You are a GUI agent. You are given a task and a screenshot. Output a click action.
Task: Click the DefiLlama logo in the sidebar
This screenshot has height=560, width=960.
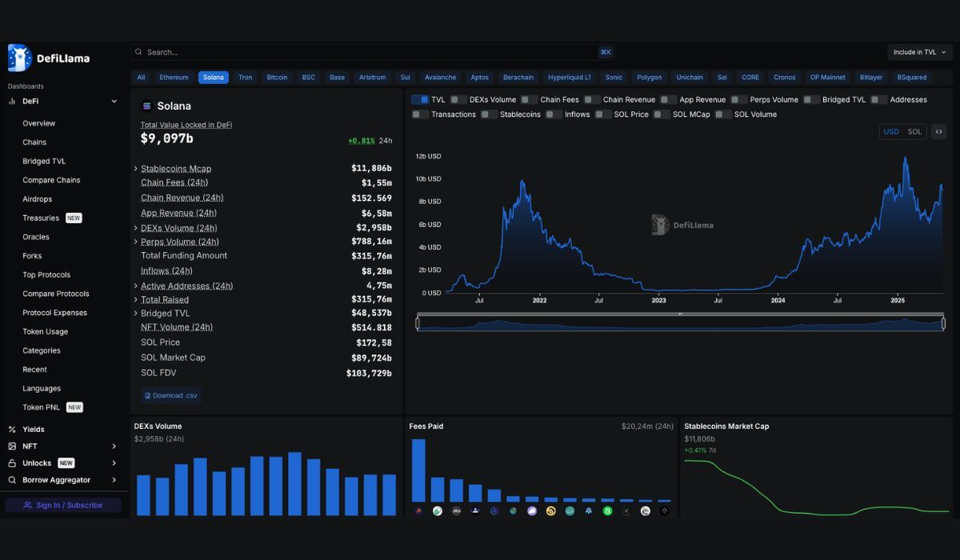[49, 58]
